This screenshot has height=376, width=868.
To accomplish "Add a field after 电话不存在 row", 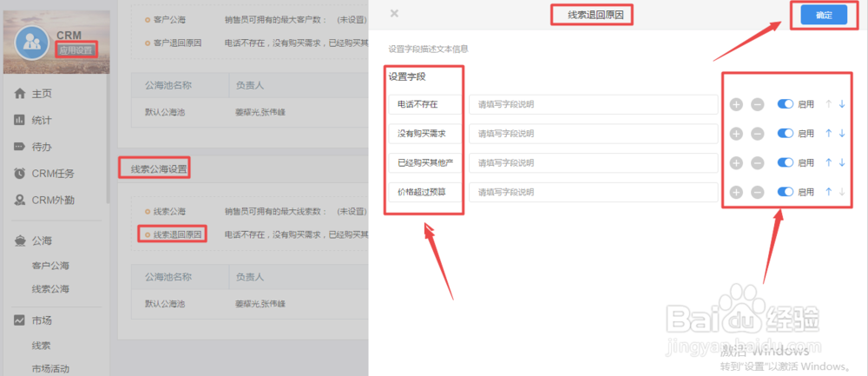I will pyautogui.click(x=736, y=104).
